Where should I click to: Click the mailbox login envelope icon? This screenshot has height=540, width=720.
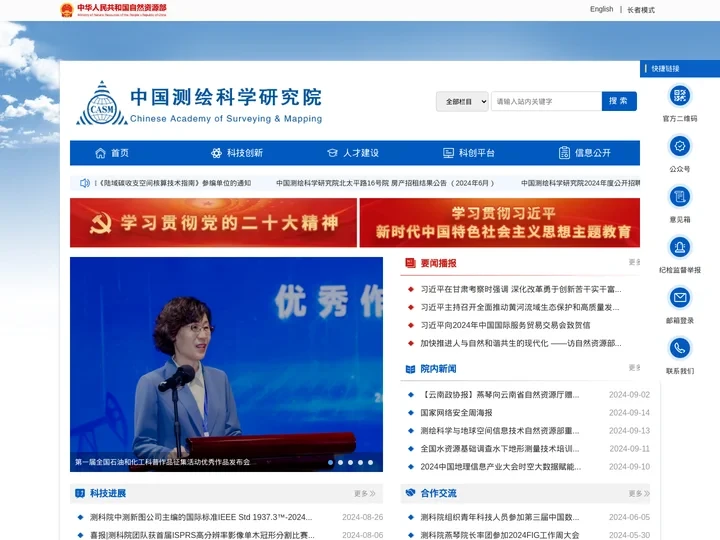(x=680, y=298)
